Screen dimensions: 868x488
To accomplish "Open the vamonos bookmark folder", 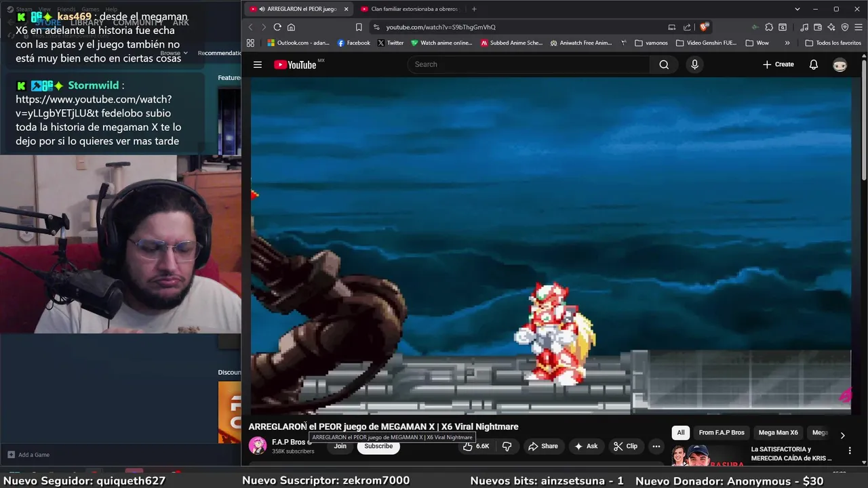I will pos(652,43).
